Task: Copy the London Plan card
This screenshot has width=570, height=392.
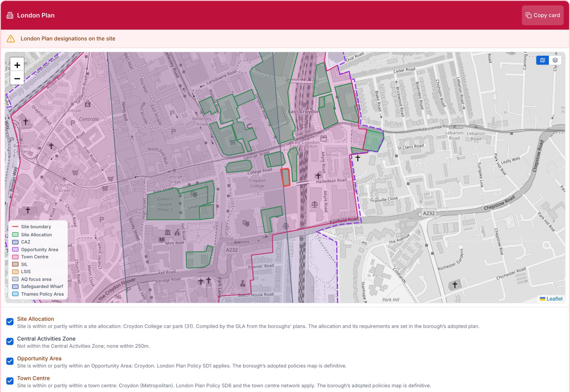Action: [x=543, y=15]
